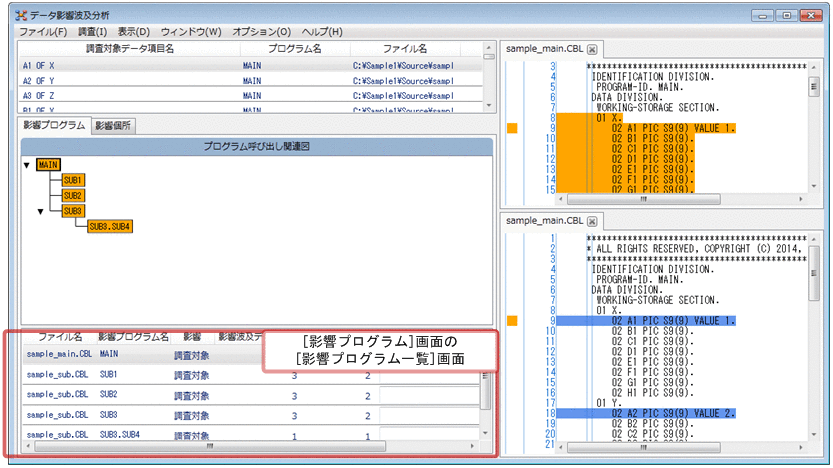Image resolution: width=833 pixels, height=468 pixels.
Task: Select the SUB1 program node
Action: point(73,180)
